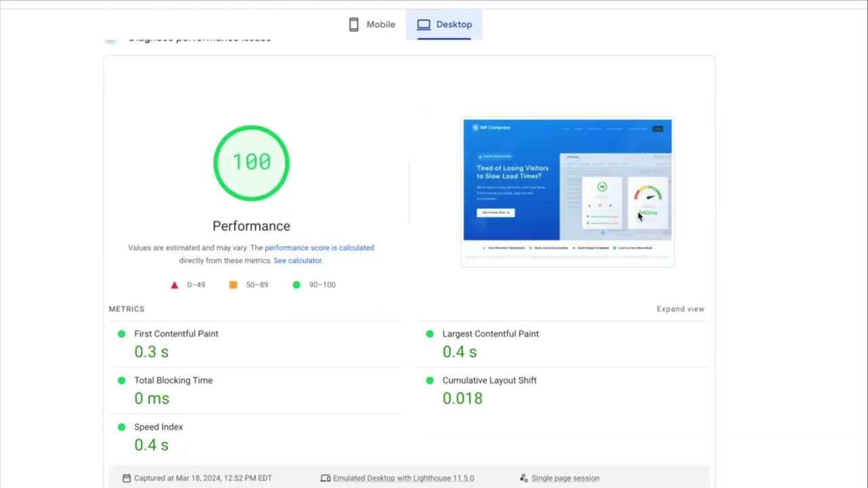The width and height of the screenshot is (868, 488).
Task: Switch to the Mobile tab
Action: [372, 24]
